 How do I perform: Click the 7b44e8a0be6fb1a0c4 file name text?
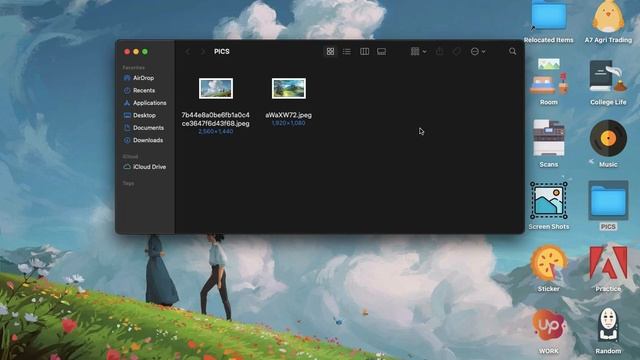pyautogui.click(x=216, y=119)
